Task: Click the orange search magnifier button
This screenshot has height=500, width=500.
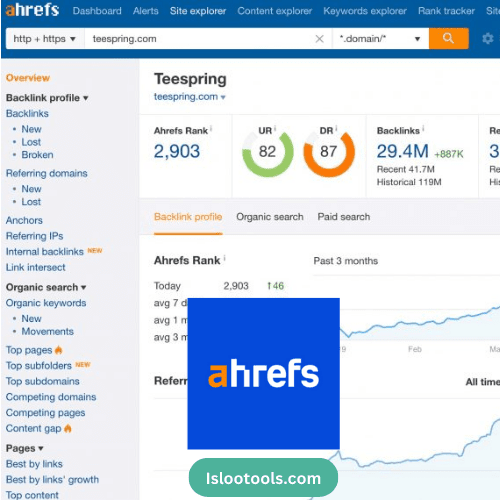Action: (x=448, y=39)
